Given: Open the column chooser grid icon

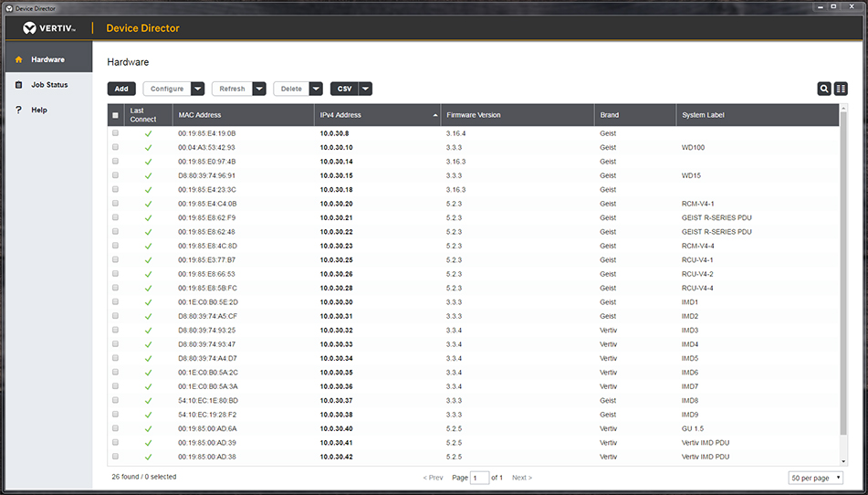Looking at the screenshot, I should click(841, 89).
